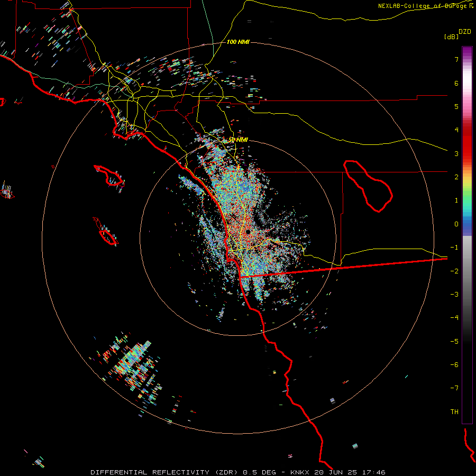Click the '-2' value on the color scale

pyautogui.click(x=454, y=271)
